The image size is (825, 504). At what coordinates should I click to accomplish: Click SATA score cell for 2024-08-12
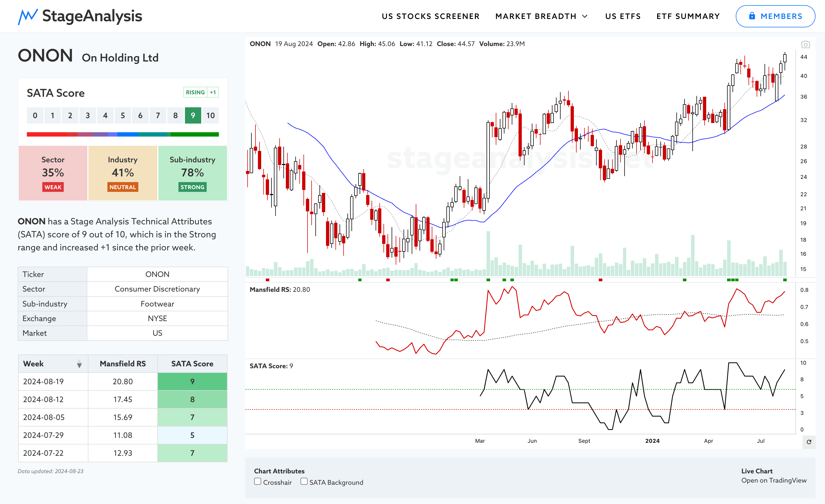tap(192, 399)
